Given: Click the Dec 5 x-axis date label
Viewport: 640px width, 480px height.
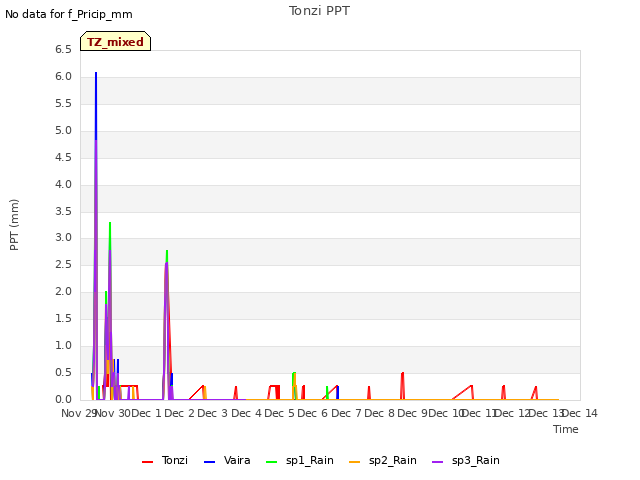Looking at the screenshot, I should [x=280, y=413].
